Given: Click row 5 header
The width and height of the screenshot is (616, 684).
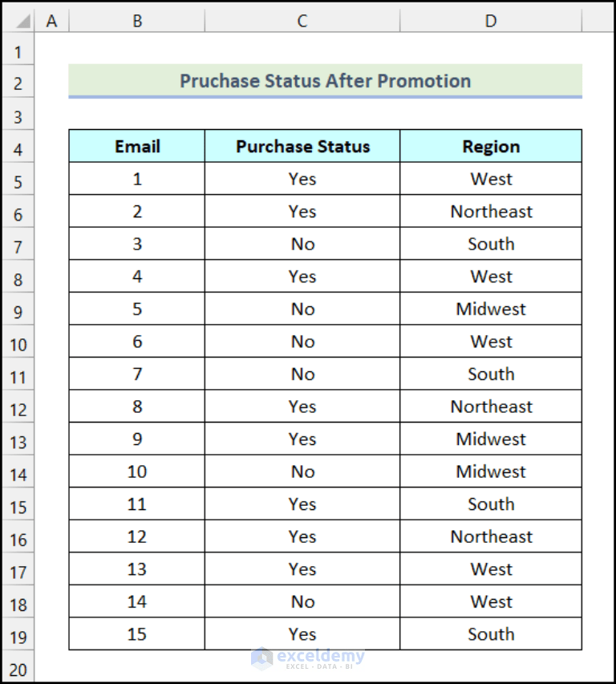Looking at the screenshot, I should point(18,178).
